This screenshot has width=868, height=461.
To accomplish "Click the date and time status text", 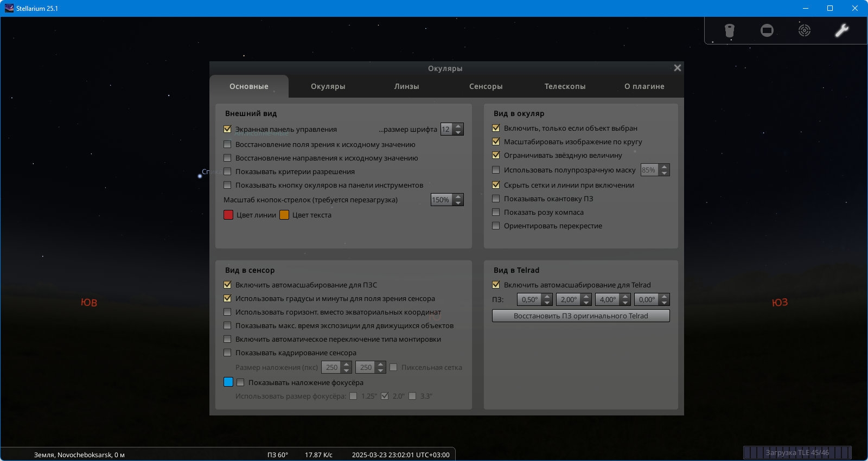I will coord(401,455).
